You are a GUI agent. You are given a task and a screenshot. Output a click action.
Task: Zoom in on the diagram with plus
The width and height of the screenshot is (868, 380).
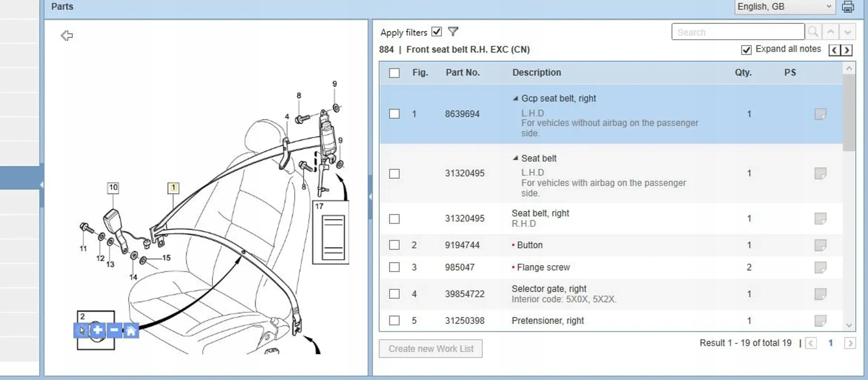pos(98,330)
